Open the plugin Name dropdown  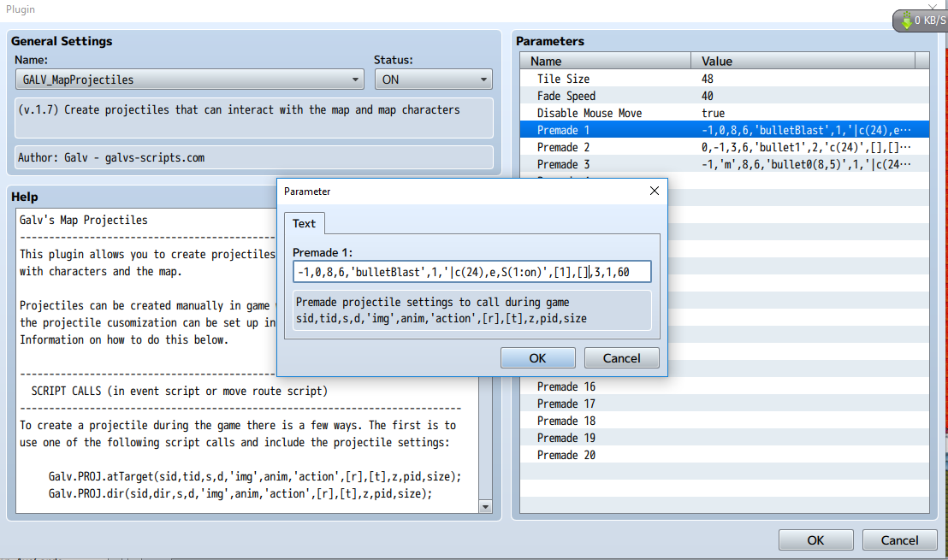(x=189, y=80)
